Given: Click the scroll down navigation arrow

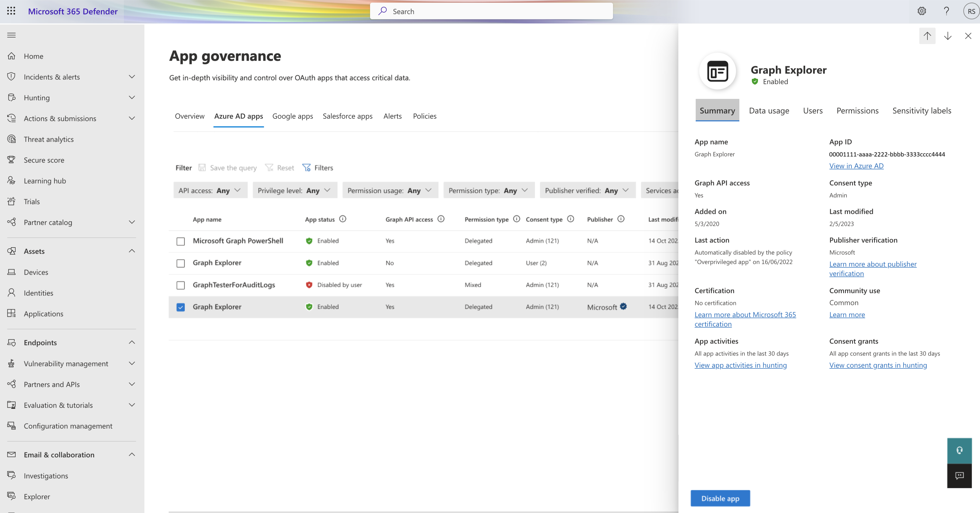Looking at the screenshot, I should 948,36.
